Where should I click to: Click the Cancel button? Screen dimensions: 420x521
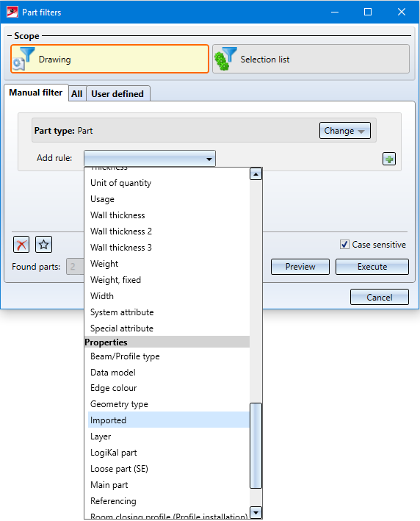(380, 297)
